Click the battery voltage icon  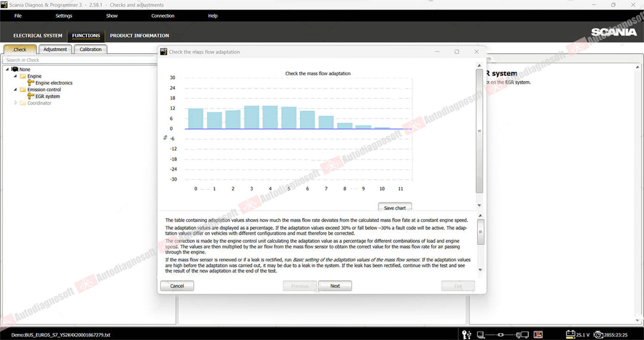[571, 334]
